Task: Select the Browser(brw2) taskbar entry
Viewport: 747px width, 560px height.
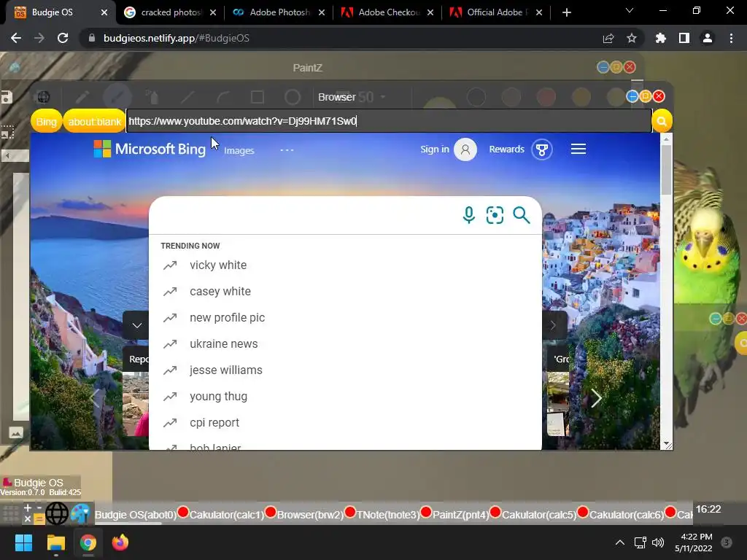Action: (x=310, y=515)
